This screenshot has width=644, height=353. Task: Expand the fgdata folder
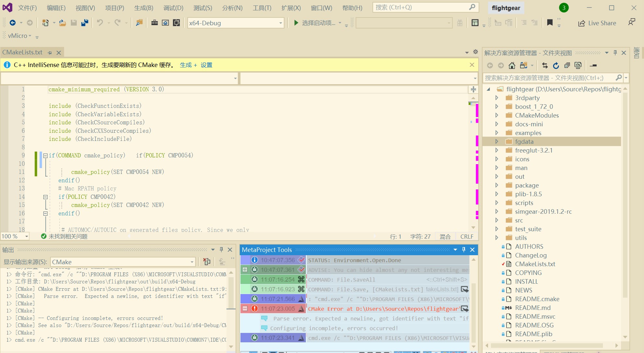[x=497, y=142]
